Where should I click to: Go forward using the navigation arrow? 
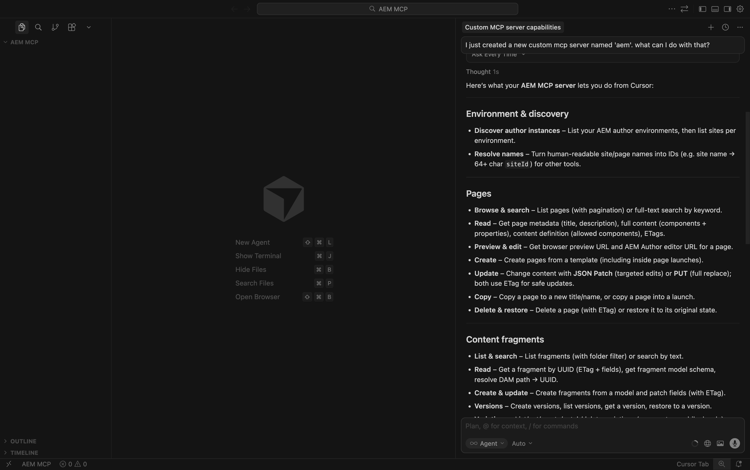coord(247,9)
